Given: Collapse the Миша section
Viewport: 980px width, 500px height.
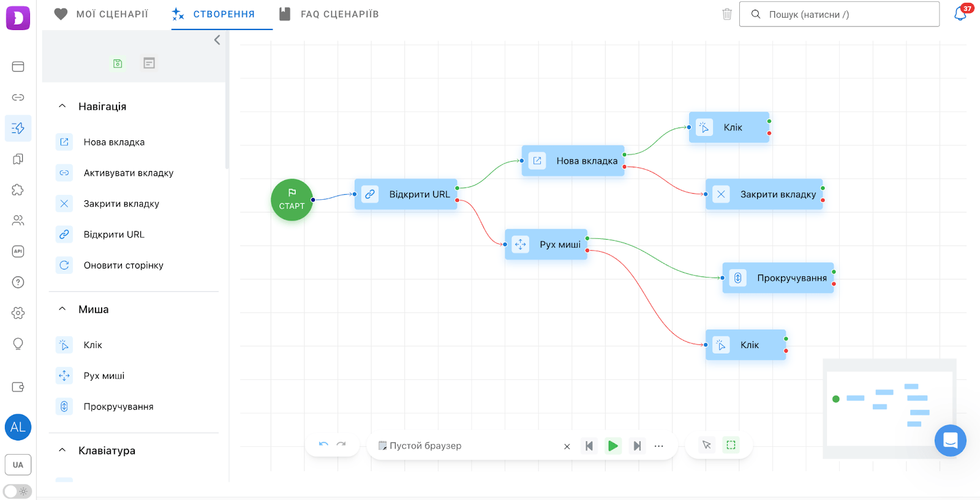Looking at the screenshot, I should point(62,309).
